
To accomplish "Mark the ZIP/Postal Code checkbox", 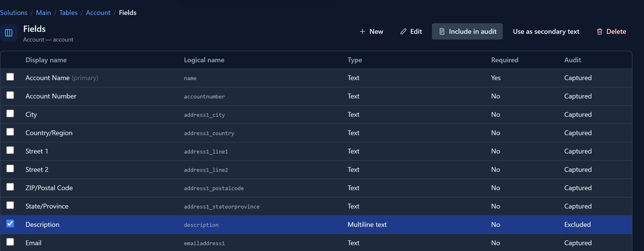I will (10, 187).
